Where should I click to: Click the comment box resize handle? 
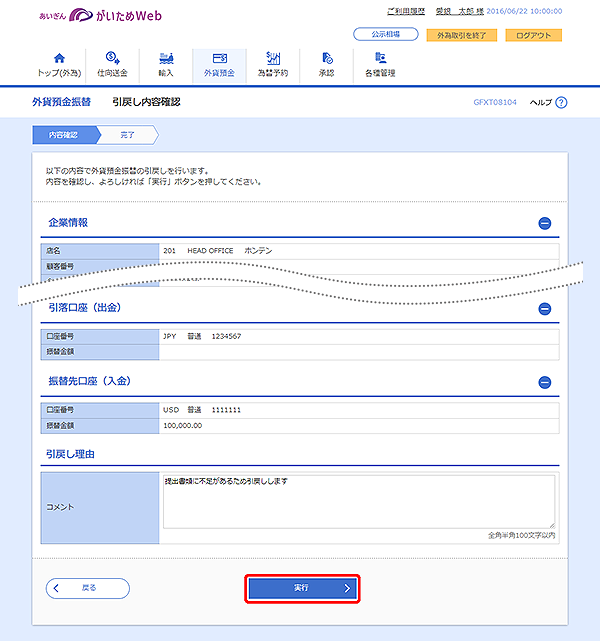[552, 525]
